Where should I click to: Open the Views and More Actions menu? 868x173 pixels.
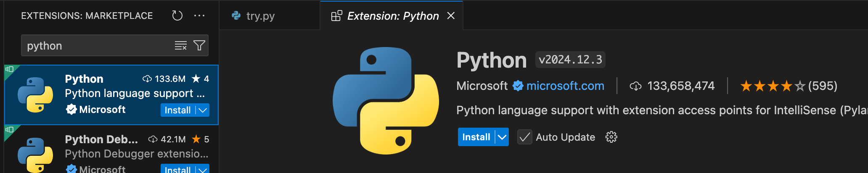199,16
